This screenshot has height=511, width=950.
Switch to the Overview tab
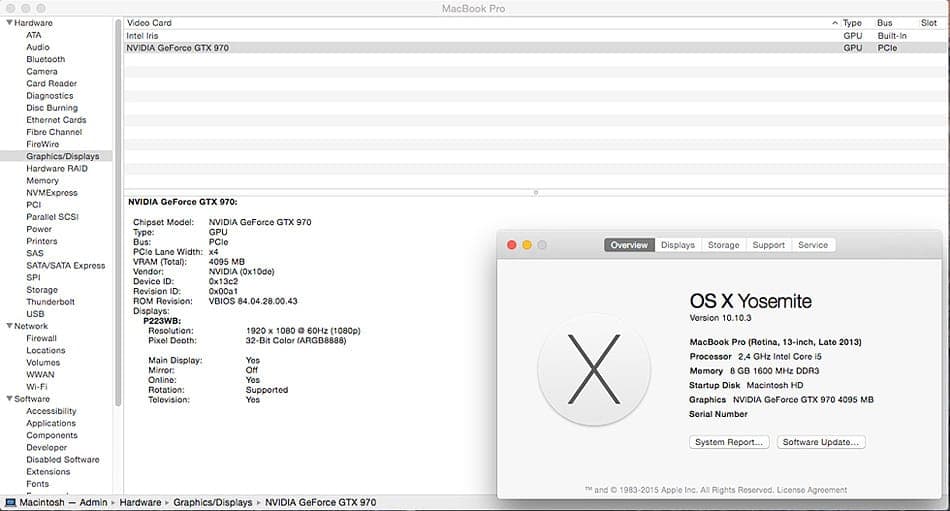tap(629, 245)
